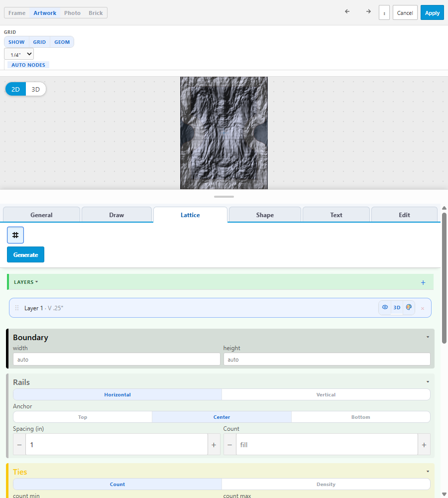Toggle Layer 1 visibility eye icon
448x498 pixels.
pos(385,307)
